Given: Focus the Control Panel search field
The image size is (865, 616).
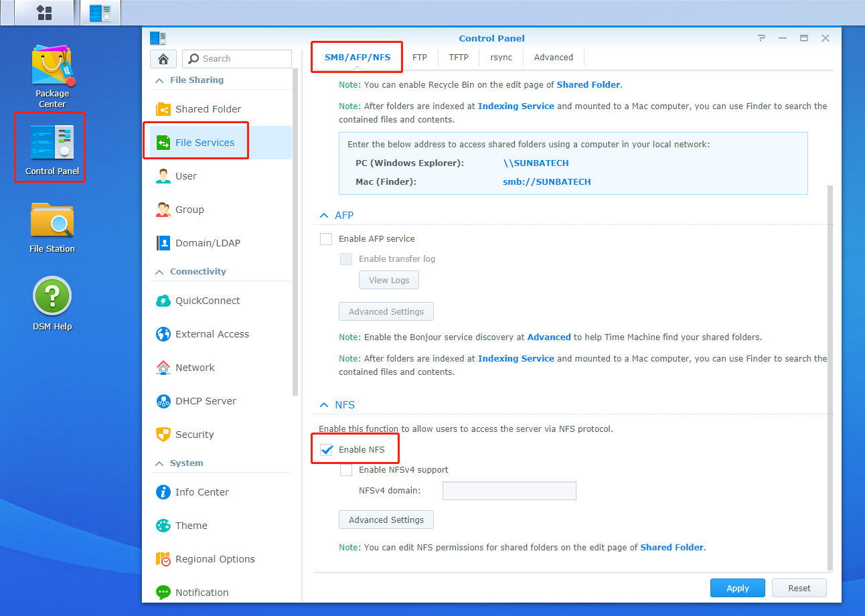Looking at the screenshot, I should click(237, 59).
